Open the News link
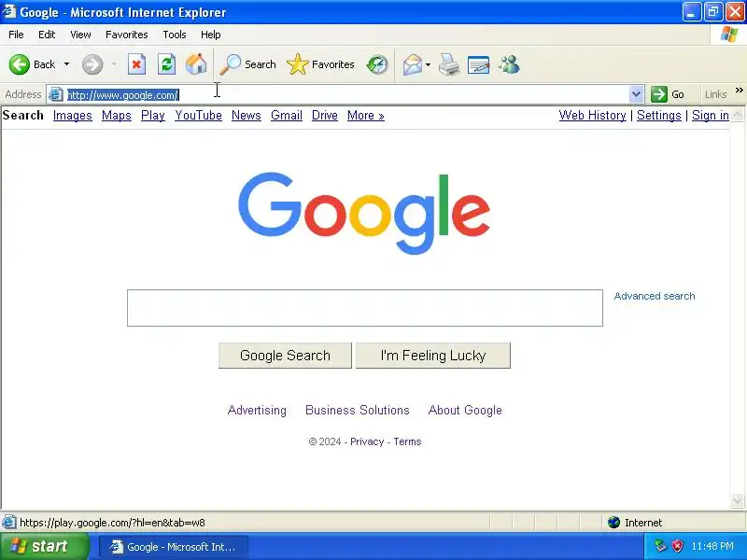The height and width of the screenshot is (560, 747). click(247, 115)
